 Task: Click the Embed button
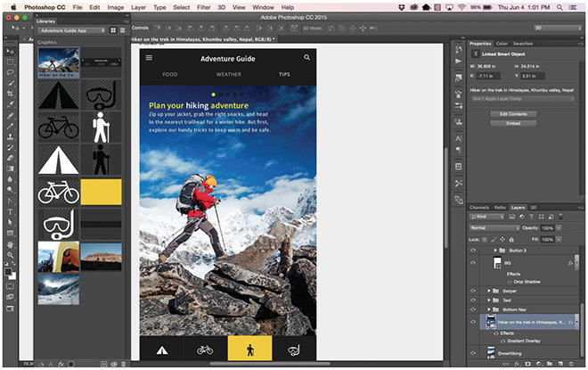pyautogui.click(x=513, y=123)
